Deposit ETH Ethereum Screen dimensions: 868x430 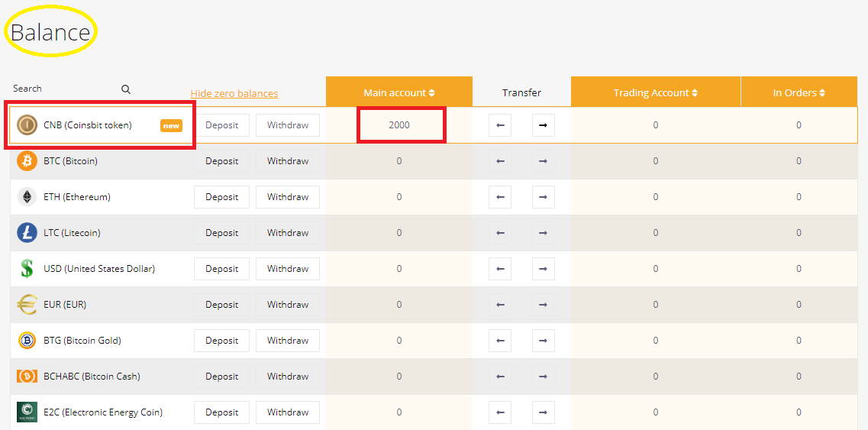coord(221,197)
